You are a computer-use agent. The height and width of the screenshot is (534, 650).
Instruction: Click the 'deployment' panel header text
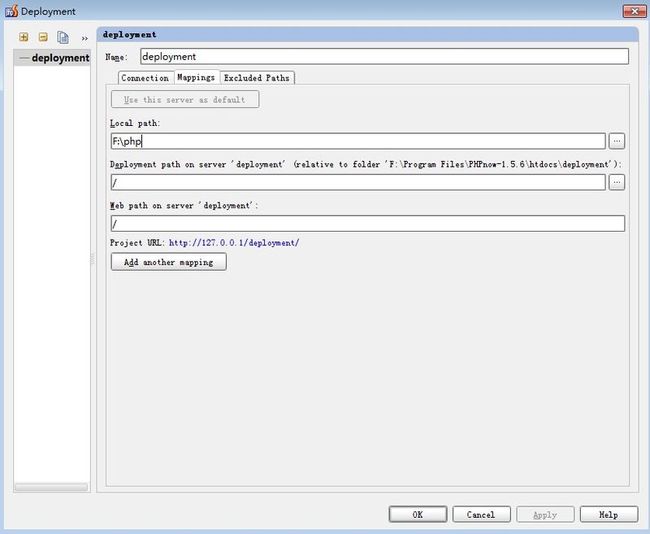pos(129,35)
